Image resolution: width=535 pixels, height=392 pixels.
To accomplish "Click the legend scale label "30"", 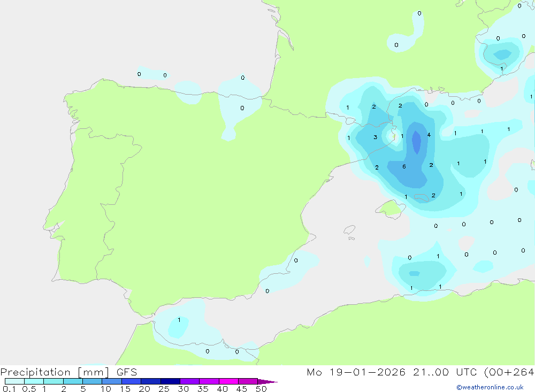I will pyautogui.click(x=183, y=389).
